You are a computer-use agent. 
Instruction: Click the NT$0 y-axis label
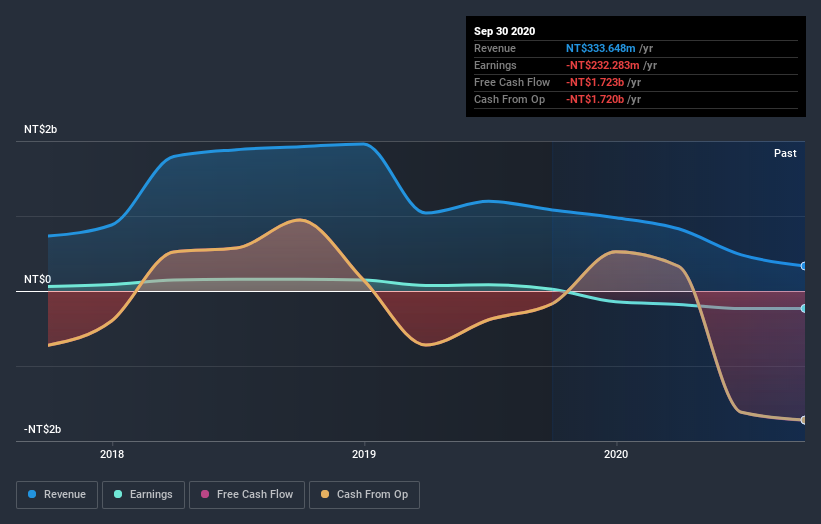tap(38, 279)
